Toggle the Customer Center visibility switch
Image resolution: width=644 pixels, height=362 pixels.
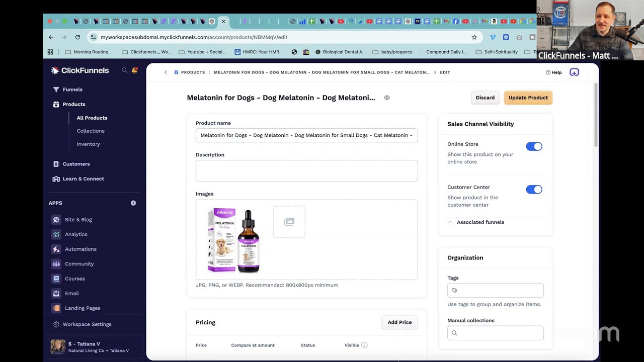click(534, 190)
